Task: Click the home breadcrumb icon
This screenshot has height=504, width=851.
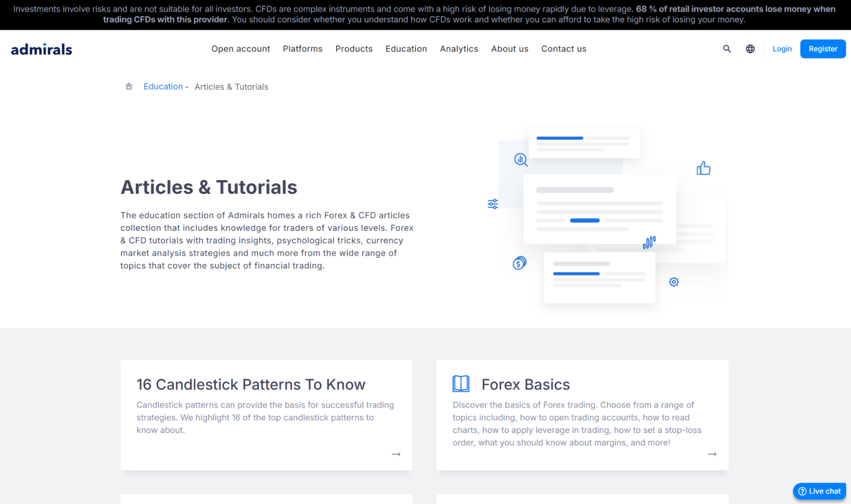Action: (x=129, y=86)
